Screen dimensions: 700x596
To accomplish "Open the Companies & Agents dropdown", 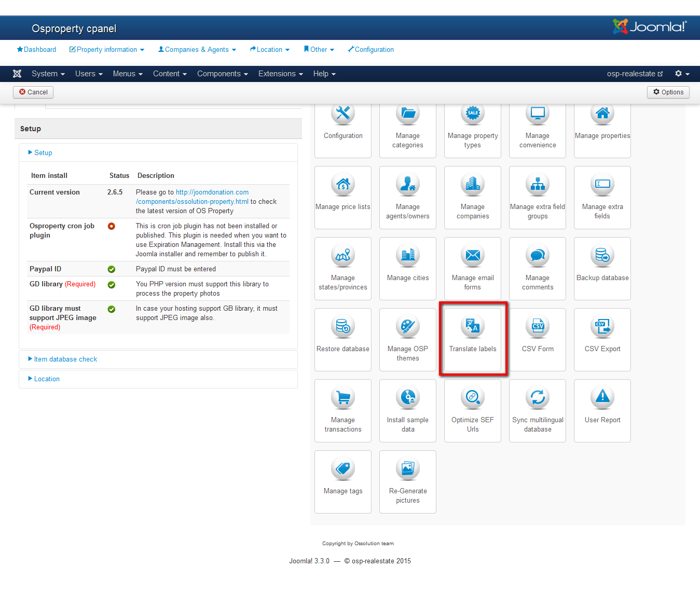I will point(197,50).
